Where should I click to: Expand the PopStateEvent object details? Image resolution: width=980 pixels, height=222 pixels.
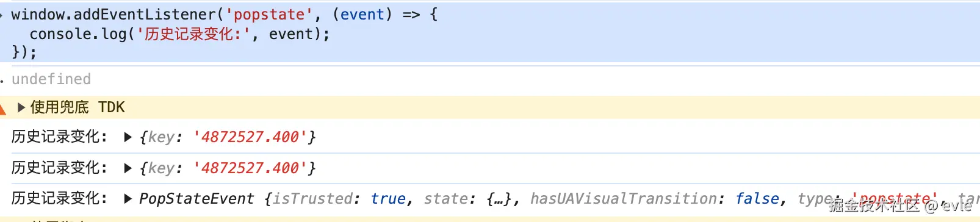click(128, 199)
